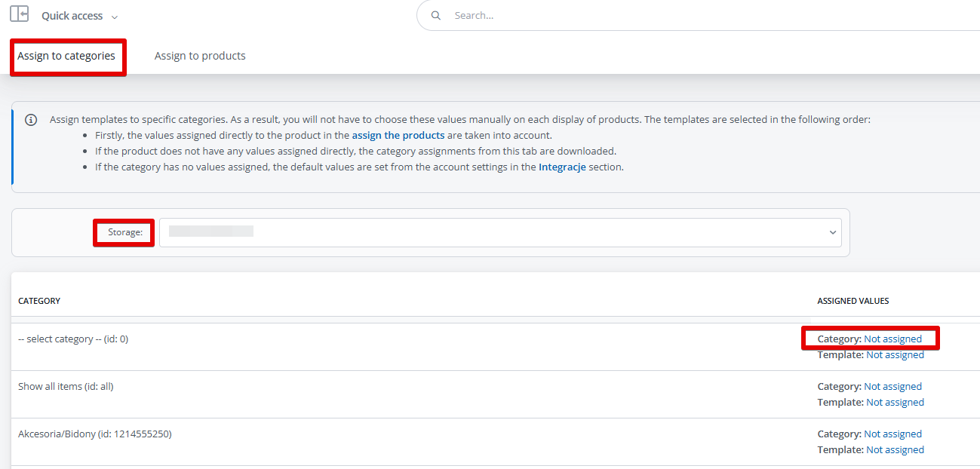Viewport: 980px width, 469px height.
Task: Click the CATEGORY column header
Action: tap(39, 301)
